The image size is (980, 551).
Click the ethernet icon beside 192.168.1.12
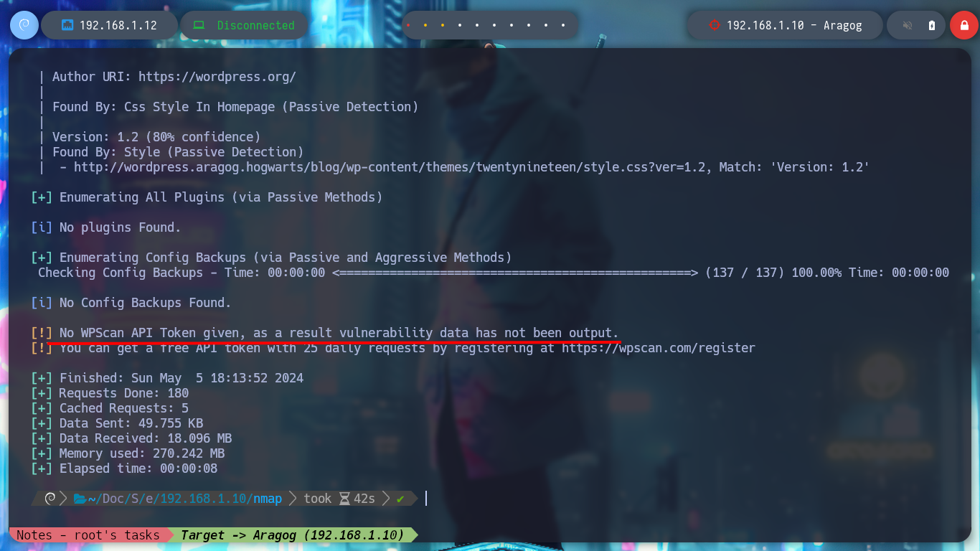click(x=67, y=25)
